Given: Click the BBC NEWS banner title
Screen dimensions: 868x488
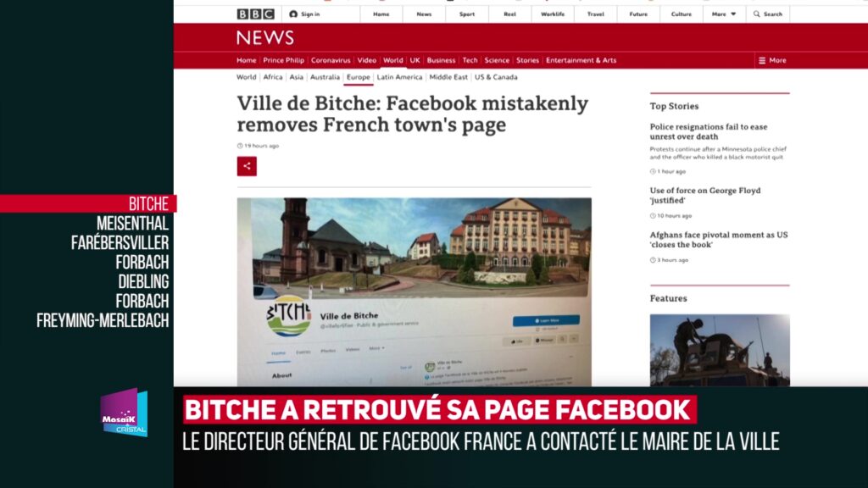Looking at the screenshot, I should click(265, 37).
